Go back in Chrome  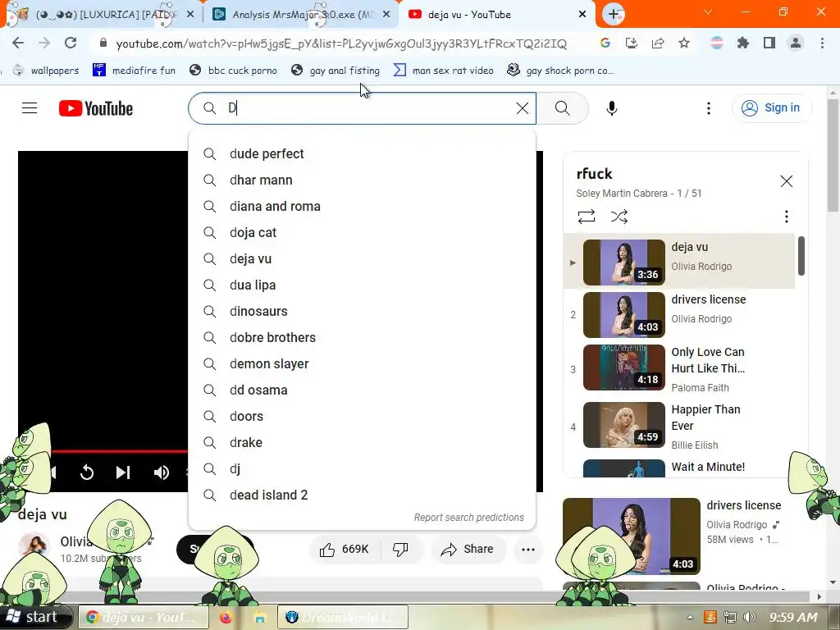click(x=18, y=43)
